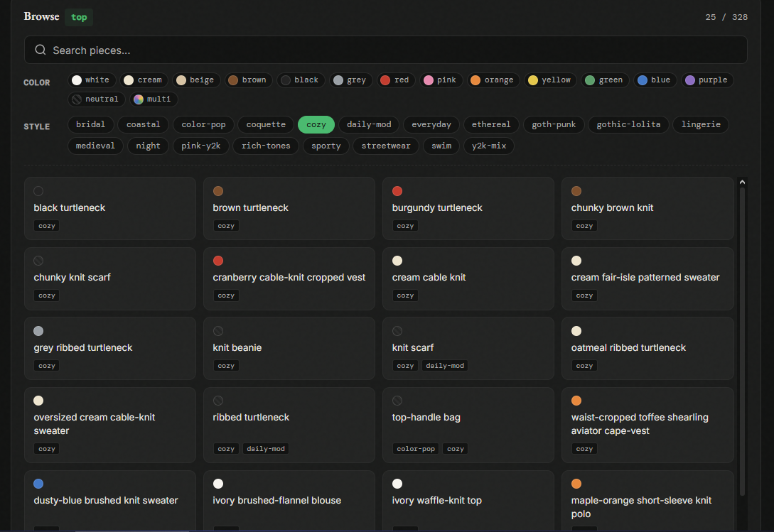Screen dimensions: 774x532
Task: Select the knit beanie card
Action: coord(289,349)
